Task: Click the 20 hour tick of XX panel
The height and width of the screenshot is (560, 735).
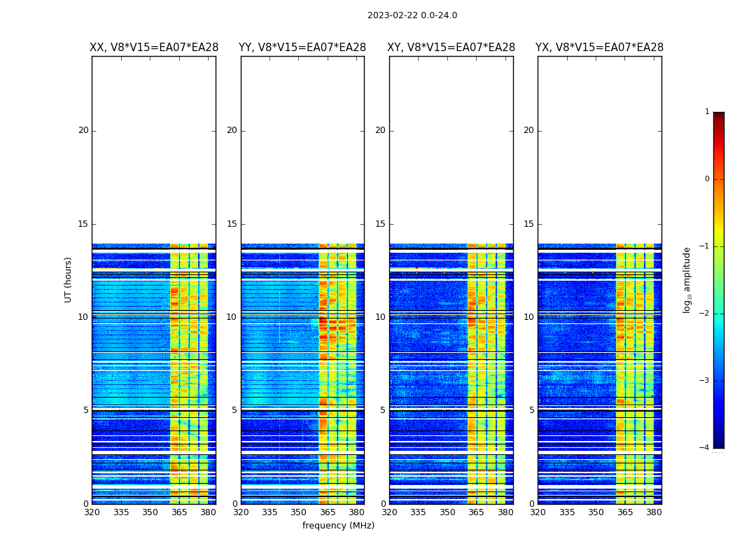Action: 83,130
